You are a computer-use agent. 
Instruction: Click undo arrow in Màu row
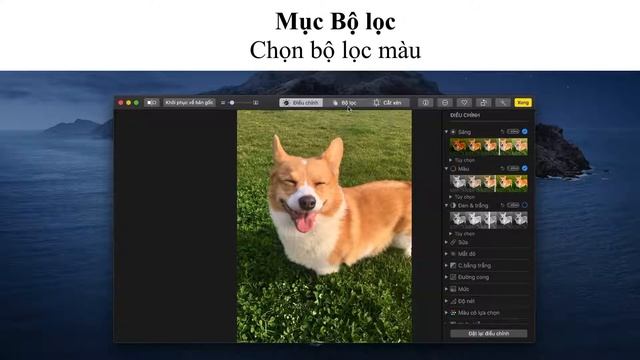click(502, 168)
